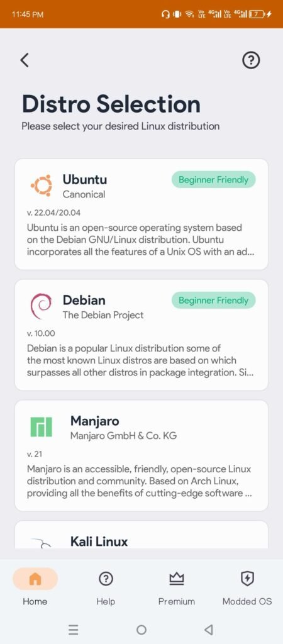Tap Debian's Beginner Friendly badge
Image resolution: width=283 pixels, height=644 pixels.
click(x=214, y=301)
